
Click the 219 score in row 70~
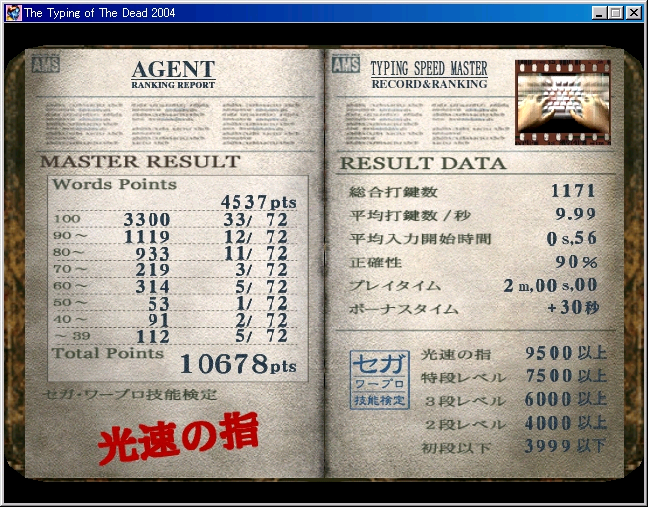152,270
